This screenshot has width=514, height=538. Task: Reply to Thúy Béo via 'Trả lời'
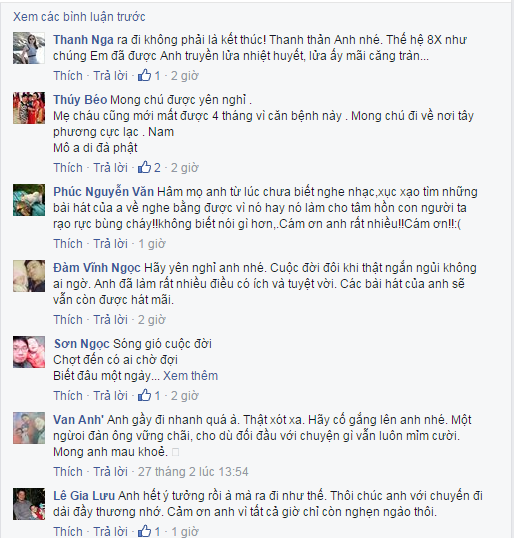[x=110, y=167]
